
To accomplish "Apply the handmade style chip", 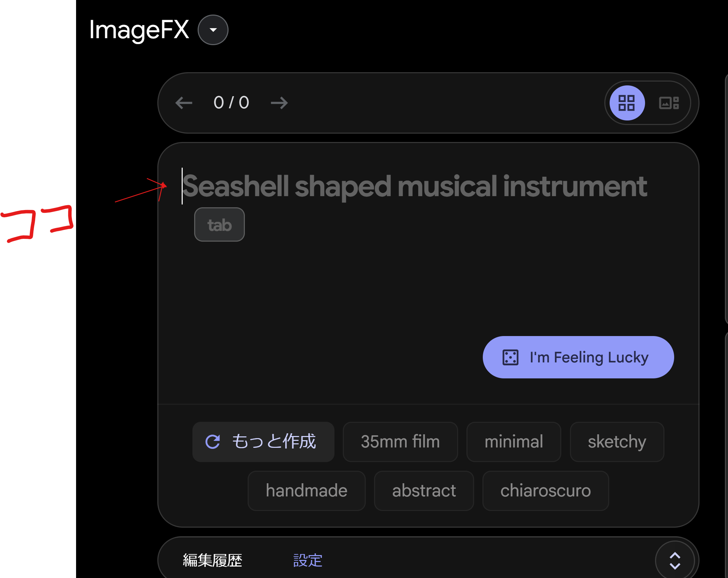I will click(x=306, y=491).
